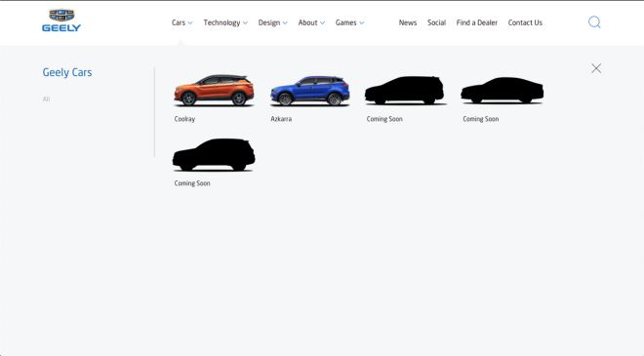644x356 pixels.
Task: Expand the Design dropdown menu
Action: pos(272,22)
